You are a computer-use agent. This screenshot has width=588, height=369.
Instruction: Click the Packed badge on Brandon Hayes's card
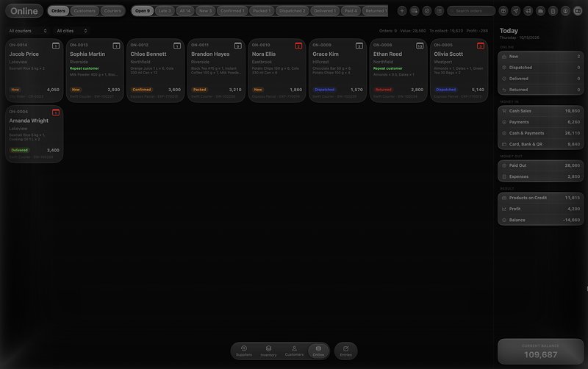coord(199,90)
